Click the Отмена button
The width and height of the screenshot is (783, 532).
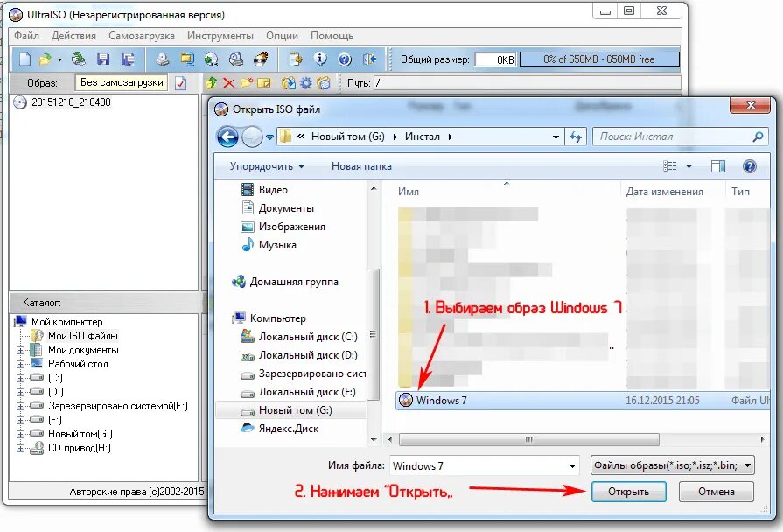tap(717, 492)
